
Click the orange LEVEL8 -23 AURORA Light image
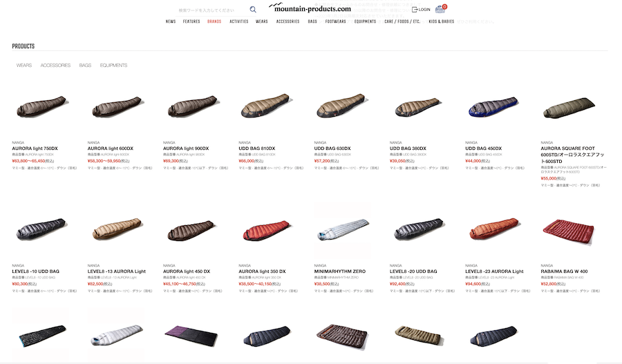coord(493,229)
